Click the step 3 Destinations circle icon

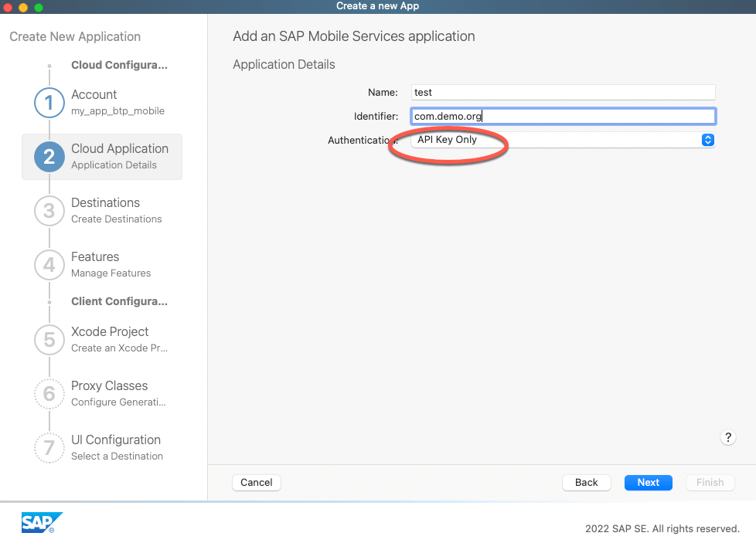pos(49,211)
